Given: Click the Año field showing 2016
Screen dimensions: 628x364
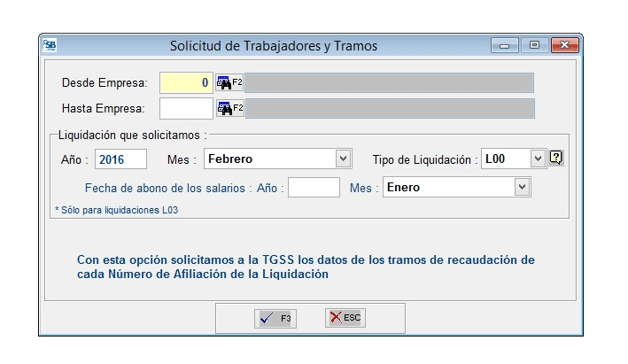Looking at the screenshot, I should [x=120, y=159].
